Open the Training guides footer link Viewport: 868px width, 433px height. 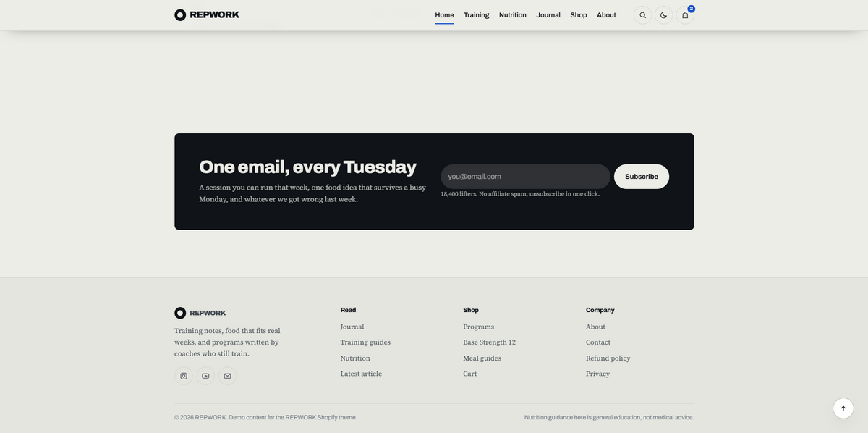coord(365,342)
